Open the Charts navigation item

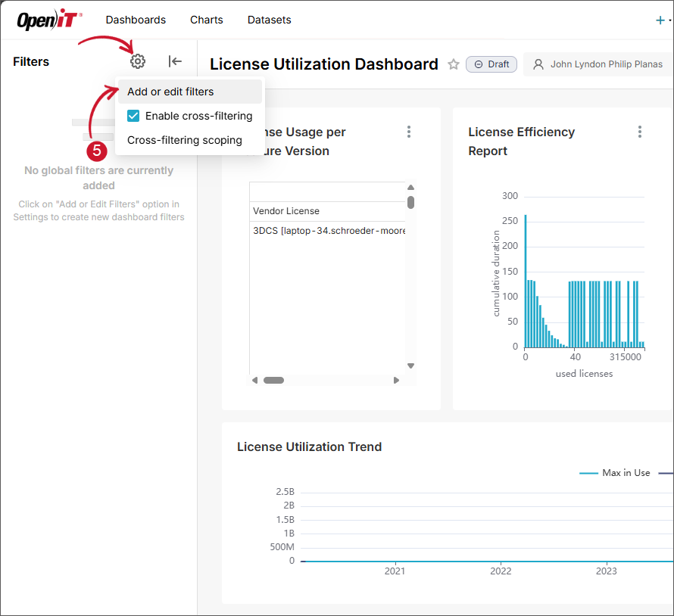[x=207, y=20]
